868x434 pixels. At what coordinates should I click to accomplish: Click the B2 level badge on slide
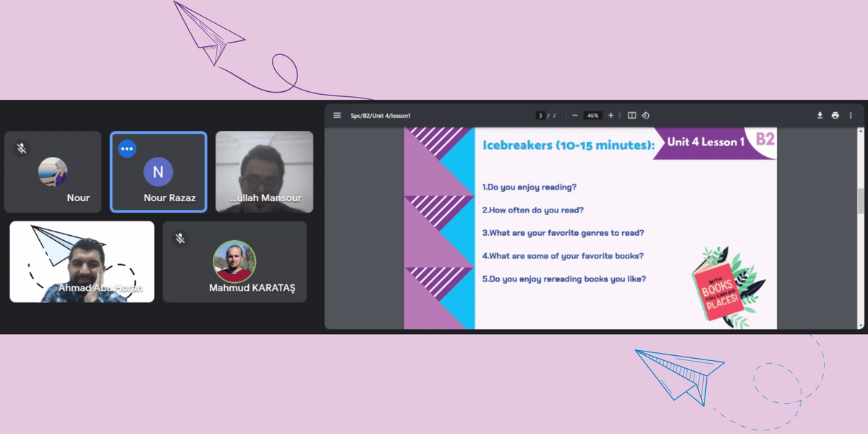[x=765, y=139]
